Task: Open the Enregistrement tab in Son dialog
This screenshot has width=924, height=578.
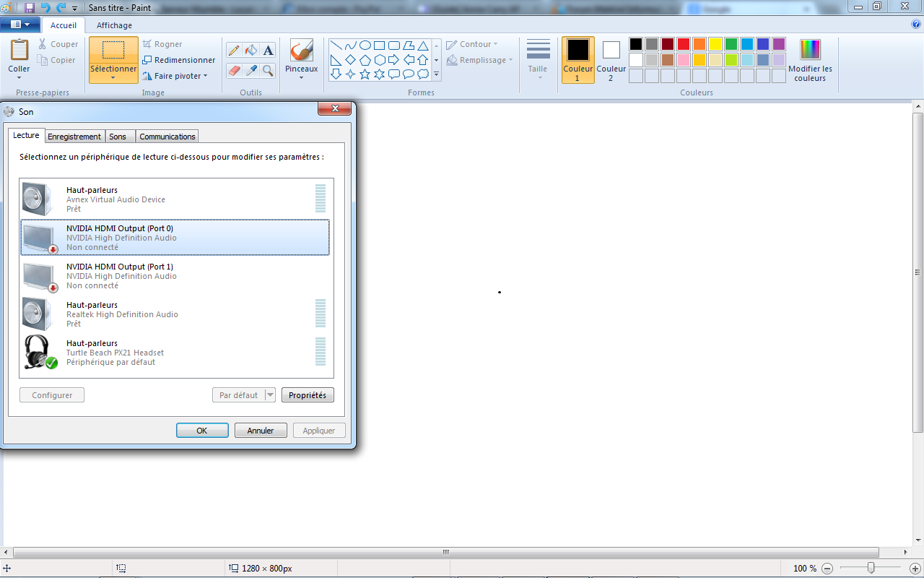Action: [74, 137]
